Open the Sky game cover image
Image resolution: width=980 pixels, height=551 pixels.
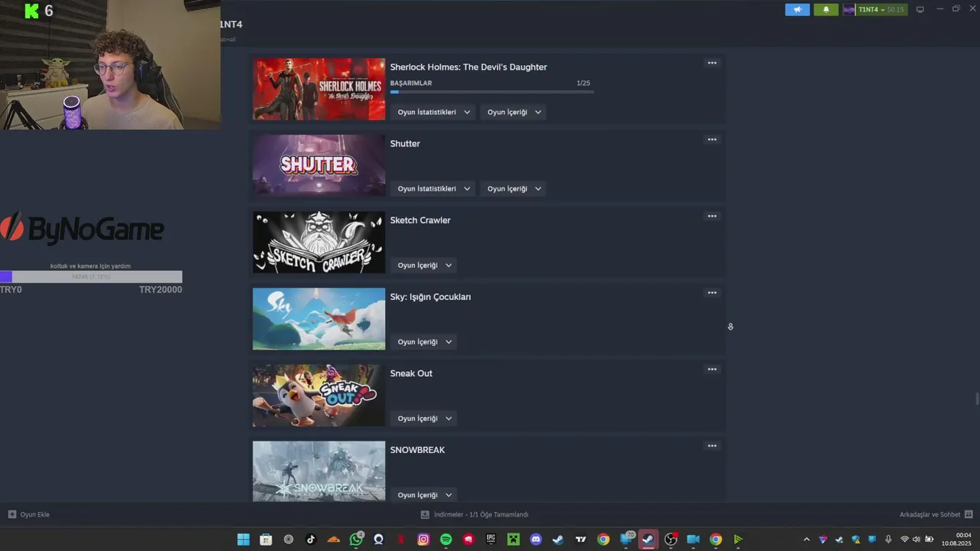pyautogui.click(x=319, y=318)
